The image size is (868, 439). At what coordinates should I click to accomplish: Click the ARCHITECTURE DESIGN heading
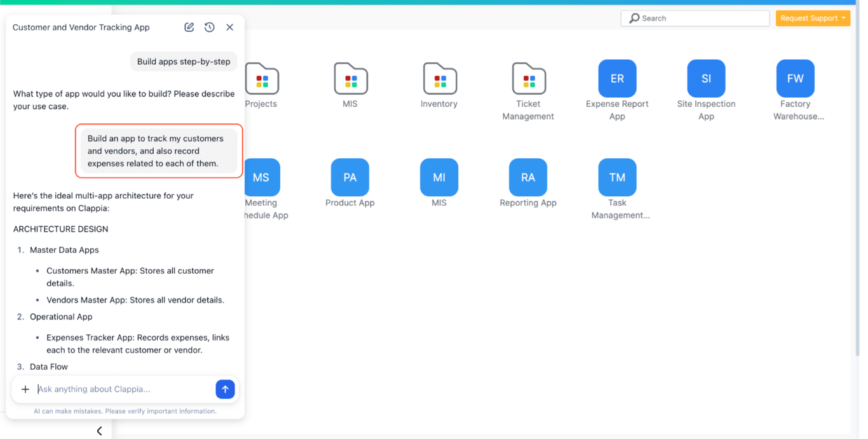tap(60, 229)
